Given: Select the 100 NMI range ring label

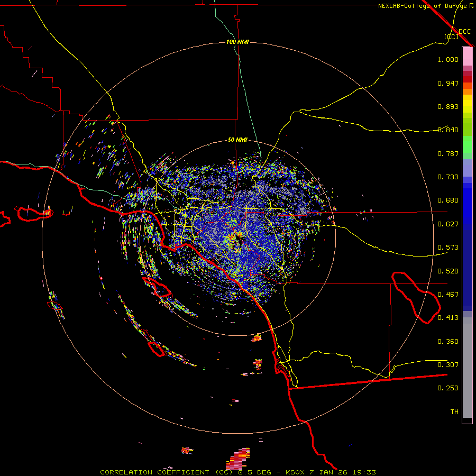Looking at the screenshot, I should click(x=237, y=42).
